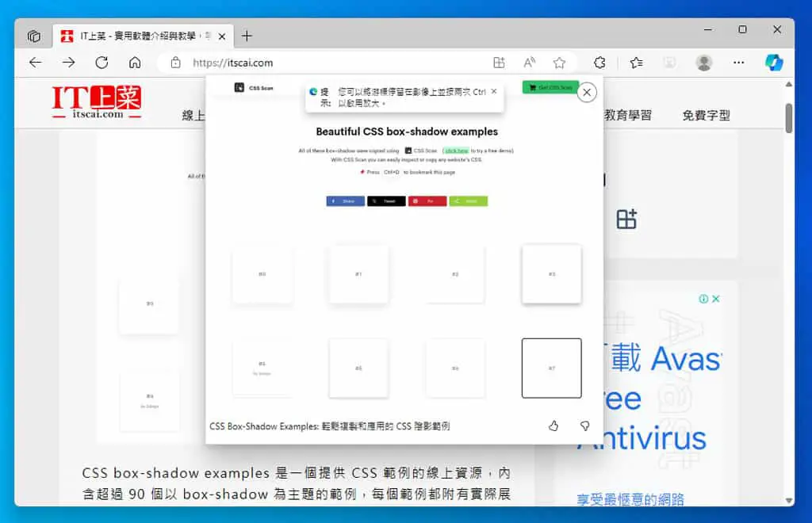This screenshot has height=523, width=812.
Task: View site information via the lock icon
Action: (175, 63)
